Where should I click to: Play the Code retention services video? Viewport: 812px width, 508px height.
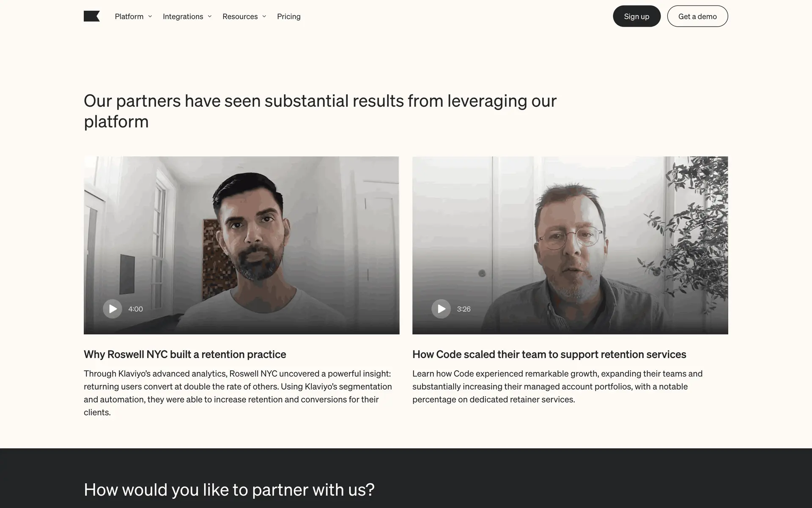click(441, 309)
